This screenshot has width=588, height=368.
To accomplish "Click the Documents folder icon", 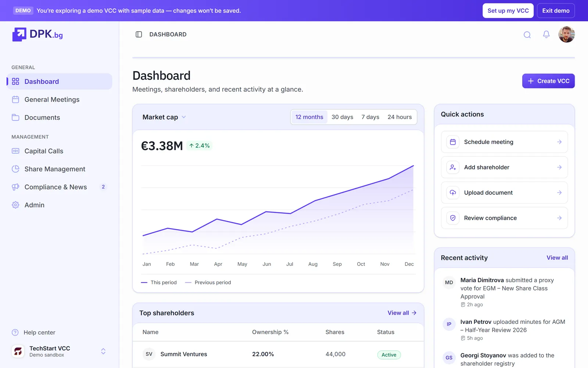I will 15,117.
